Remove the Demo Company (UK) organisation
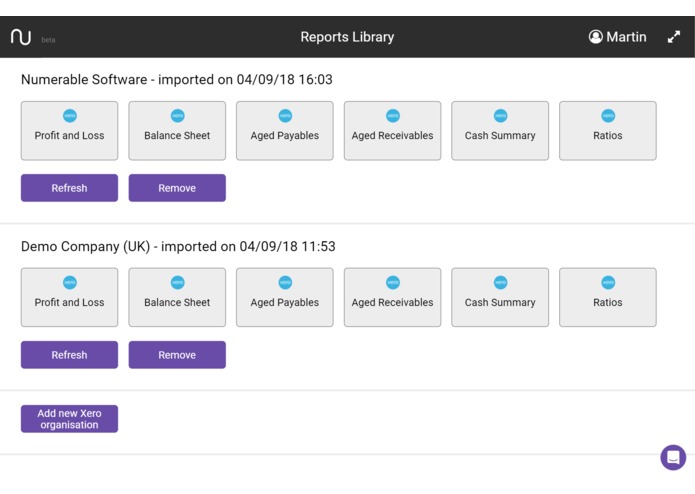The width and height of the screenshot is (695, 494). (177, 355)
